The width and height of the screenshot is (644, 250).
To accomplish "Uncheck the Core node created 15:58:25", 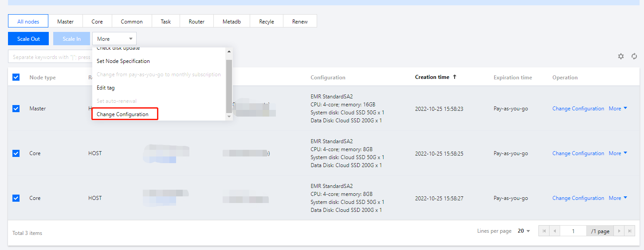I will [16, 153].
